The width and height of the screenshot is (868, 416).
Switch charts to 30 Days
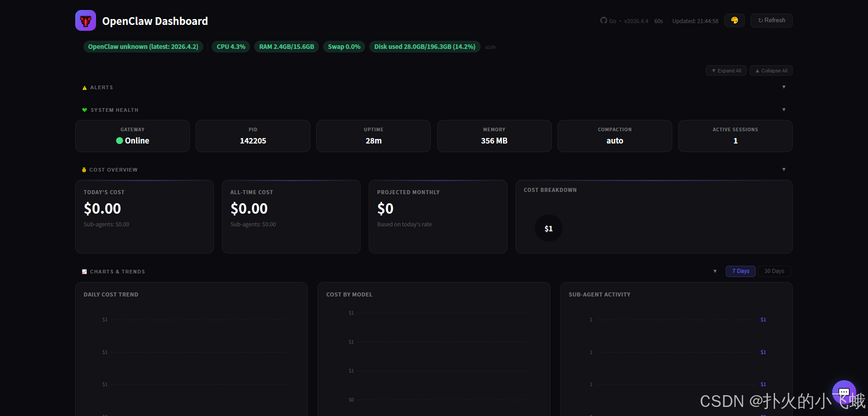tap(774, 271)
